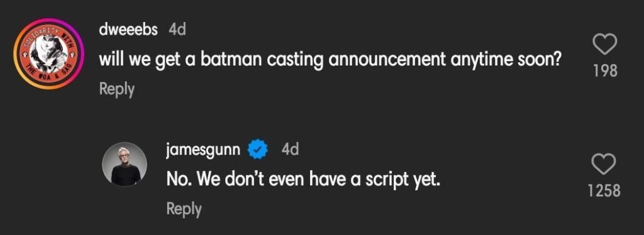Open jamesgunn's profile photo avatar
Image resolution: width=644 pixels, height=235 pixels.
point(125,164)
